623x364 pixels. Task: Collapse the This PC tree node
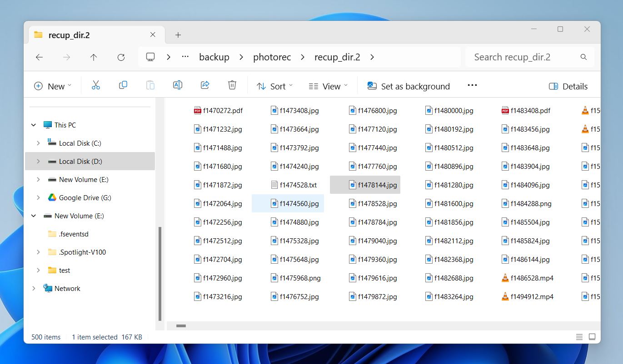point(34,125)
